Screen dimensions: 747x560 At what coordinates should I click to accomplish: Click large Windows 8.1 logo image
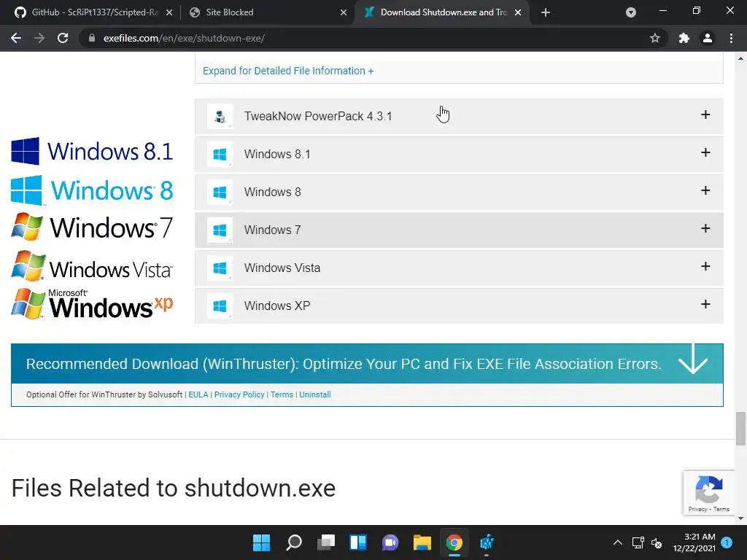[92, 152]
